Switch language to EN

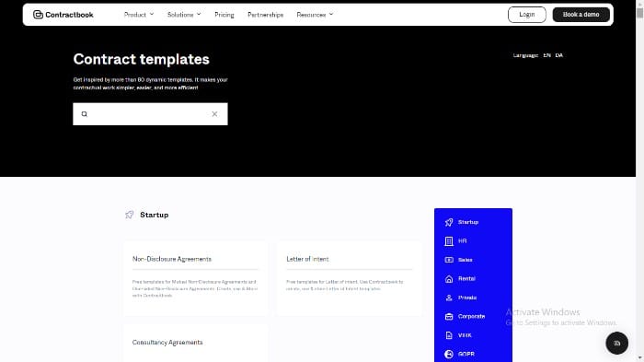pyautogui.click(x=546, y=55)
